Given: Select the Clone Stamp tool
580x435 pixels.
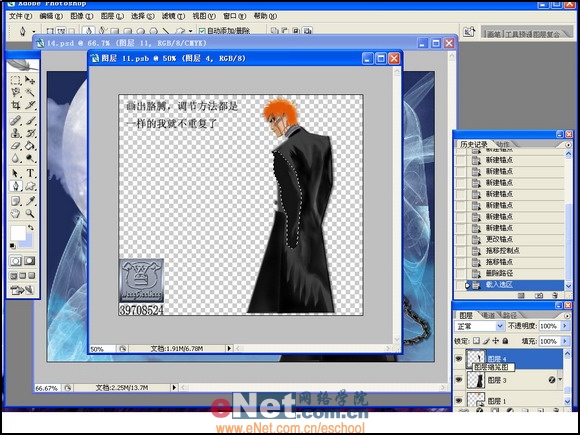Looking at the screenshot, I should [16, 133].
